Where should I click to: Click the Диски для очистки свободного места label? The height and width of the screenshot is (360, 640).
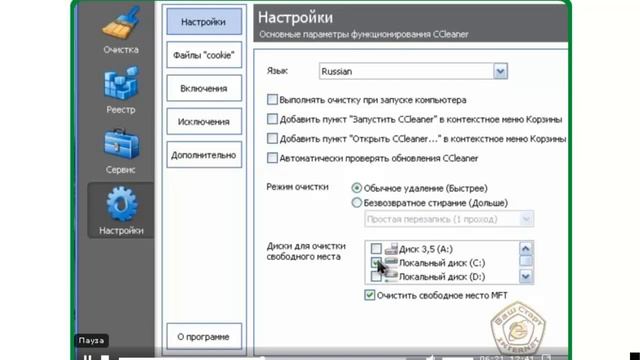tap(306, 251)
